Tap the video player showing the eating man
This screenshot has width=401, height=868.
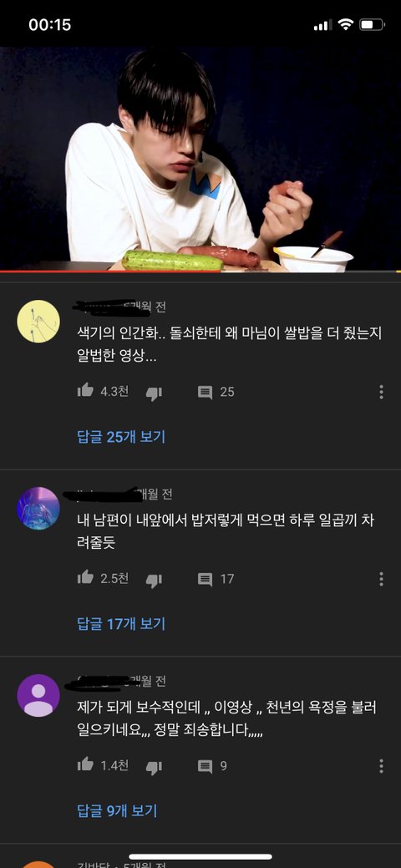[x=200, y=159]
